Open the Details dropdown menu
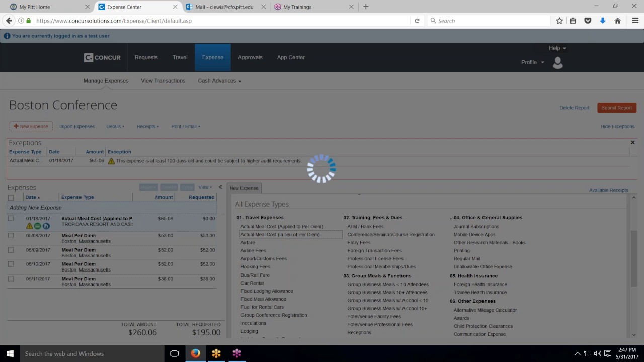Image resolution: width=644 pixels, height=362 pixels. click(115, 126)
